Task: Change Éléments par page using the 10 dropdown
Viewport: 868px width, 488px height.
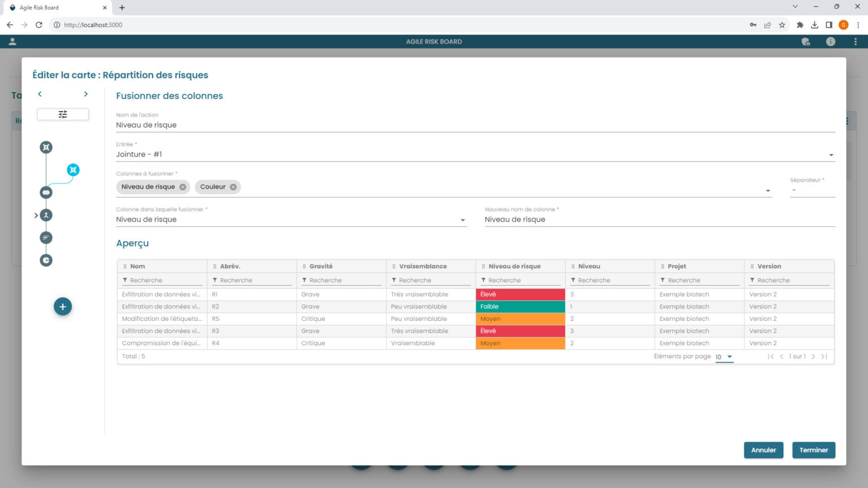Action: (723, 357)
